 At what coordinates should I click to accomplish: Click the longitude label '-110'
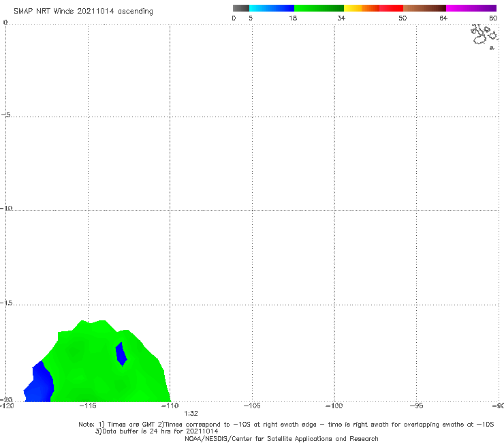170,406
